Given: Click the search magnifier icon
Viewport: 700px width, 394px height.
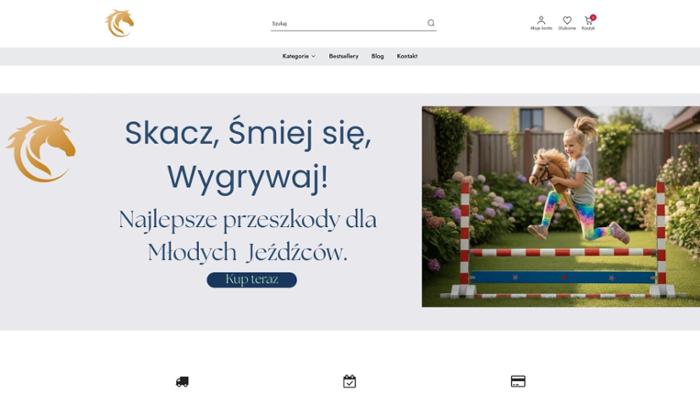Looking at the screenshot, I should 431,23.
